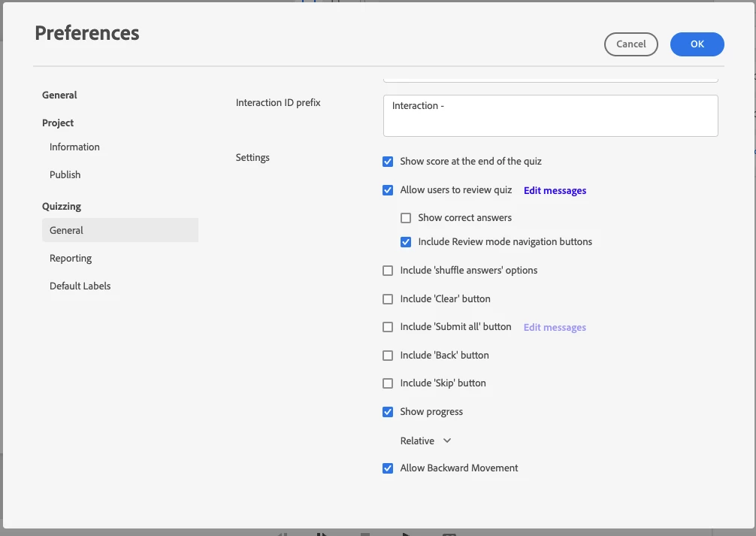Enable the 'Show correct answers' checkbox
756x536 pixels.
(x=406, y=218)
